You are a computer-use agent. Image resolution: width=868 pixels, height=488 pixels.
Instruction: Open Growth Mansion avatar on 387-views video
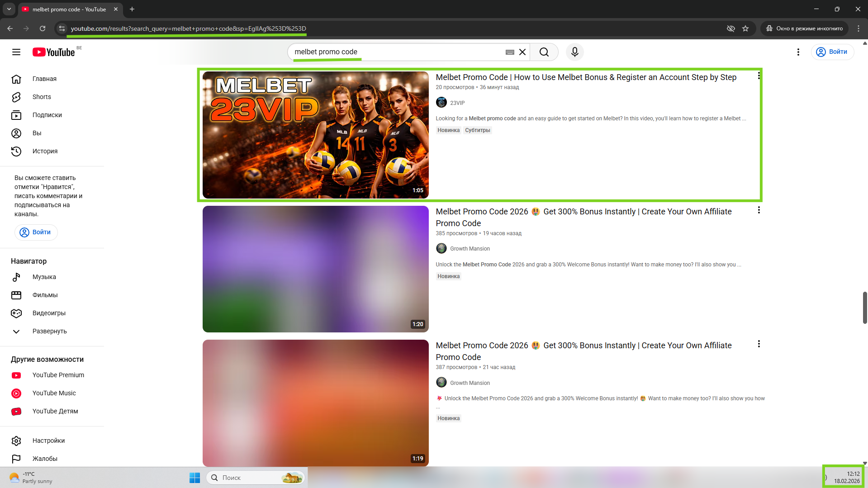coord(441,383)
